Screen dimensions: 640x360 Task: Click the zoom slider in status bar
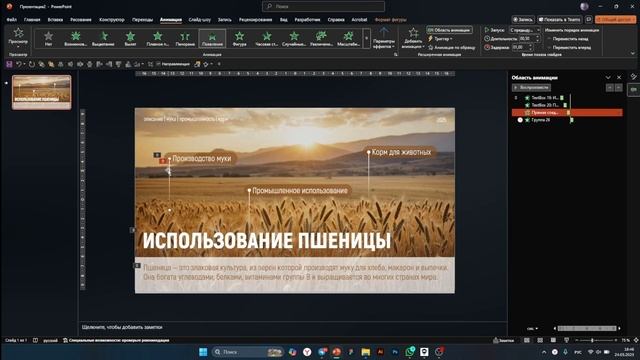[x=596, y=340]
